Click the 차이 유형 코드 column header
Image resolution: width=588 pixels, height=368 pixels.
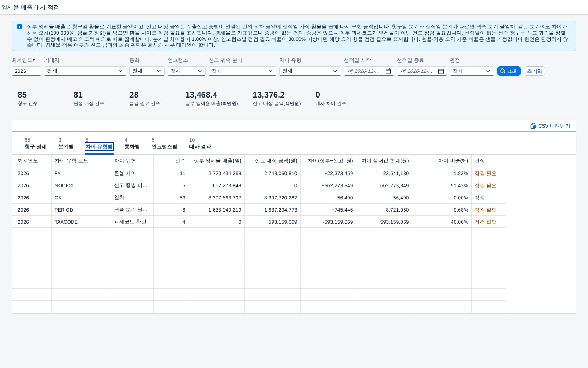(x=81, y=161)
